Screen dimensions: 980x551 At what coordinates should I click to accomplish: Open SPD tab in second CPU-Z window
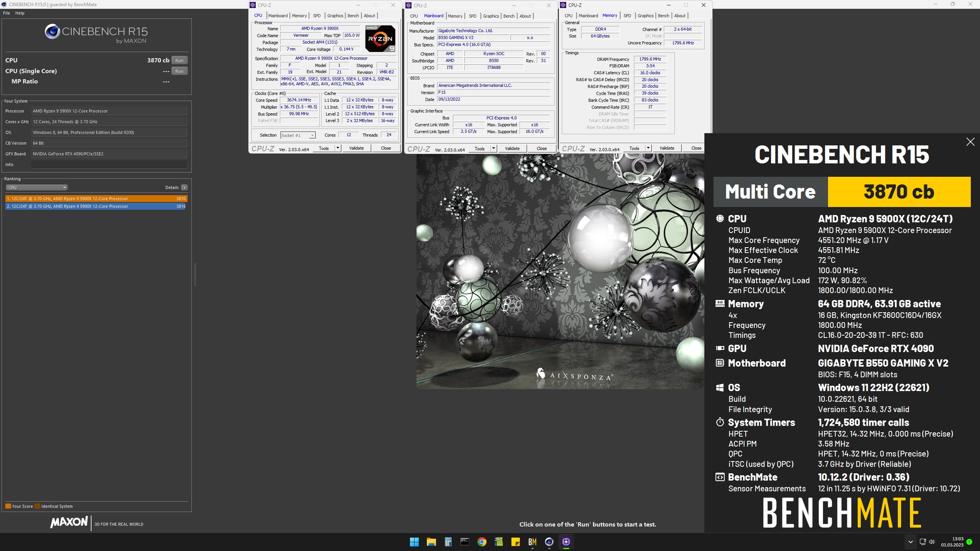473,16
